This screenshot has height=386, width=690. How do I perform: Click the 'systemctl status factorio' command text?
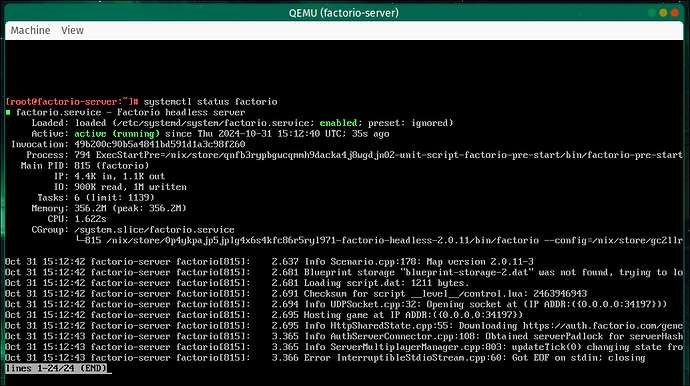210,102
